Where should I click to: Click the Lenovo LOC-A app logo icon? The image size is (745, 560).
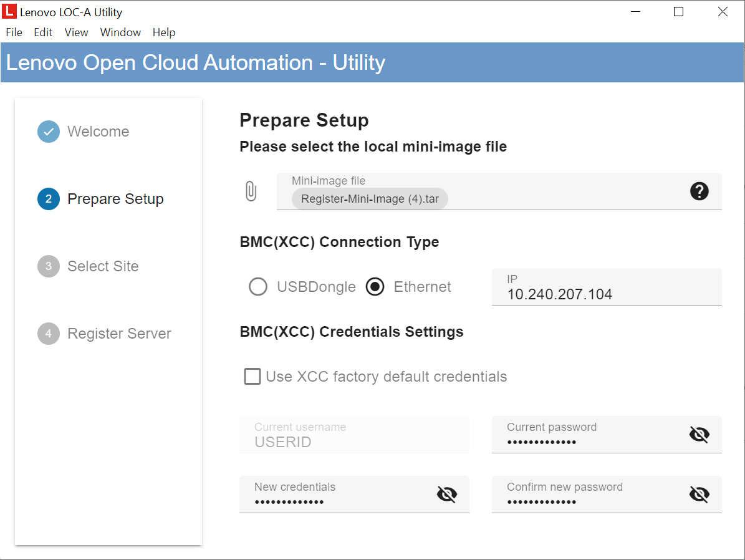9,11
